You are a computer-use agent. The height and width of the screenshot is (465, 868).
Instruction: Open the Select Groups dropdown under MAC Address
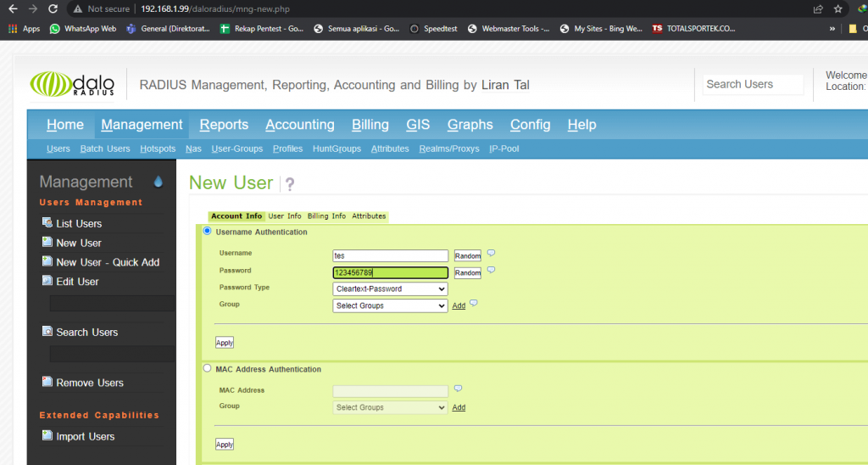pos(390,407)
